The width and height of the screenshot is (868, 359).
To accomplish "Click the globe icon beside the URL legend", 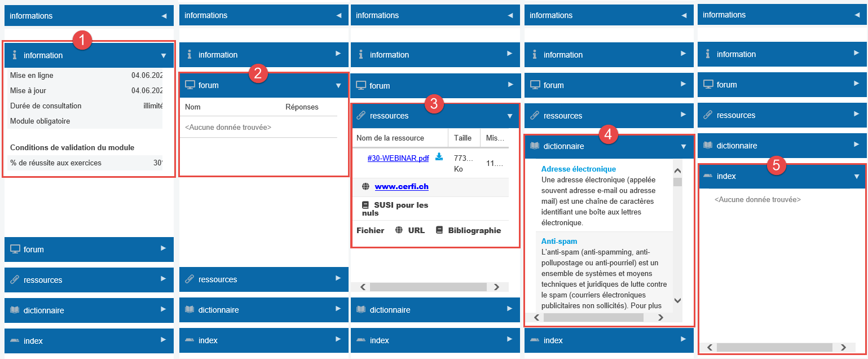I will (399, 230).
